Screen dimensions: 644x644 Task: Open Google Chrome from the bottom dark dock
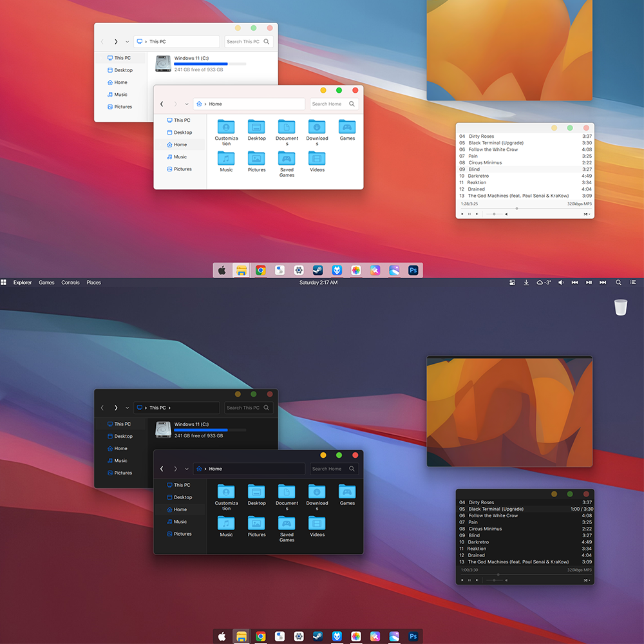[260, 636]
